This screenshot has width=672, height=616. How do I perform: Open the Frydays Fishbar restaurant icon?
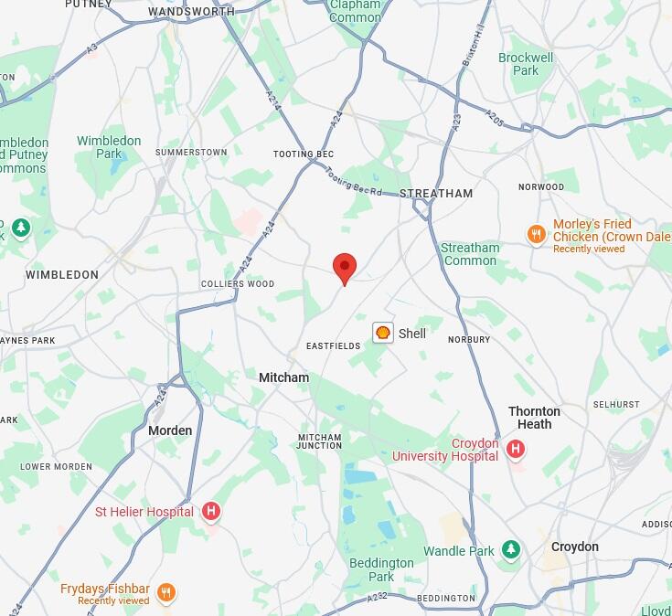click(166, 593)
